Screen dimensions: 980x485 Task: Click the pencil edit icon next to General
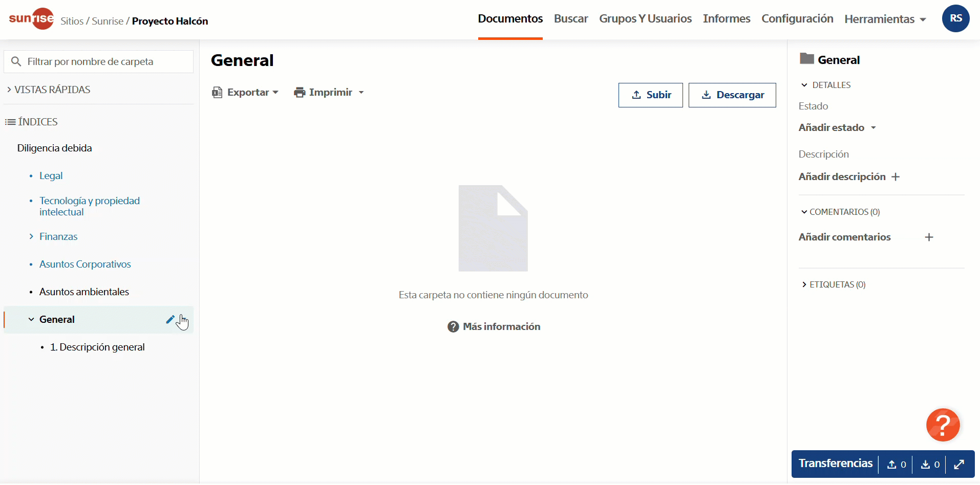pos(170,320)
